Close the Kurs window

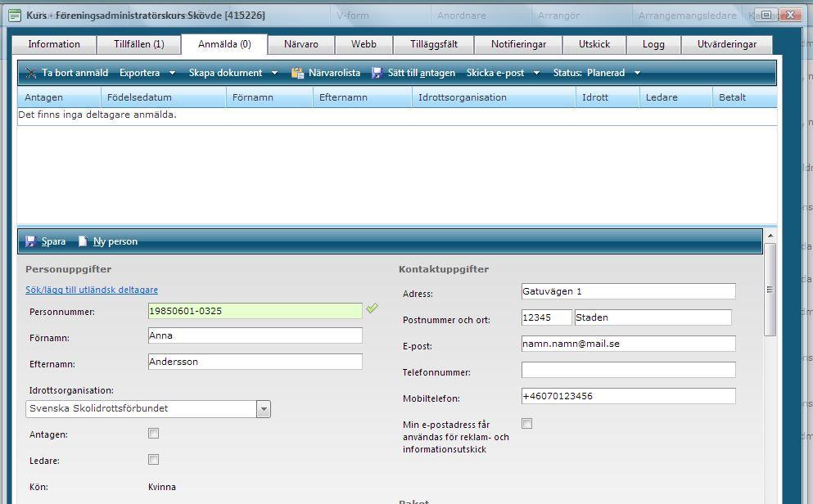(790, 15)
